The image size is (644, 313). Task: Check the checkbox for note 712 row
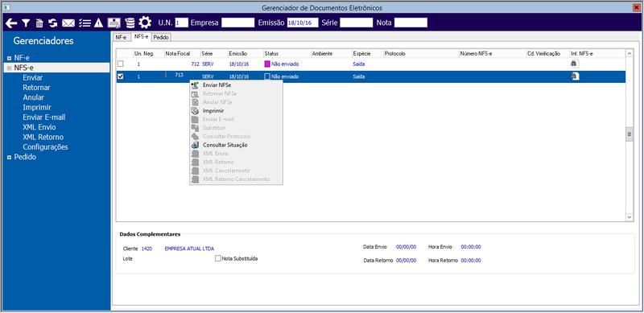click(x=120, y=64)
